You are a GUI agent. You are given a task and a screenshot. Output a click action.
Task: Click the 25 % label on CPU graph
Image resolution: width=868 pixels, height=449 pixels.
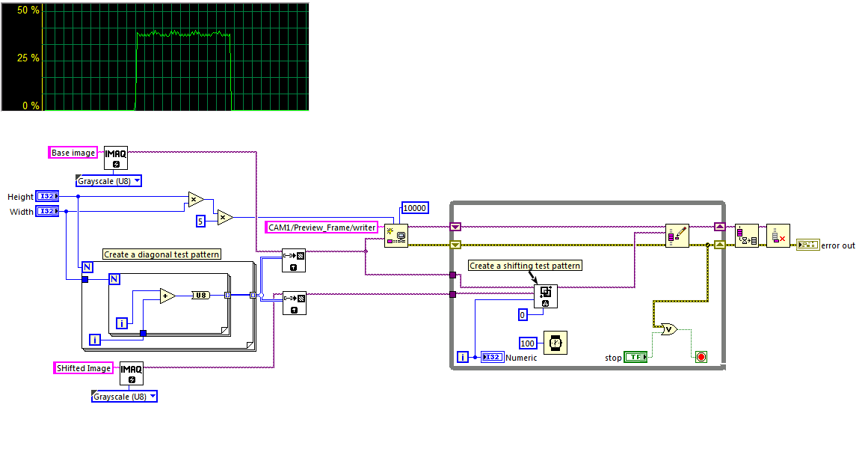[x=28, y=58]
